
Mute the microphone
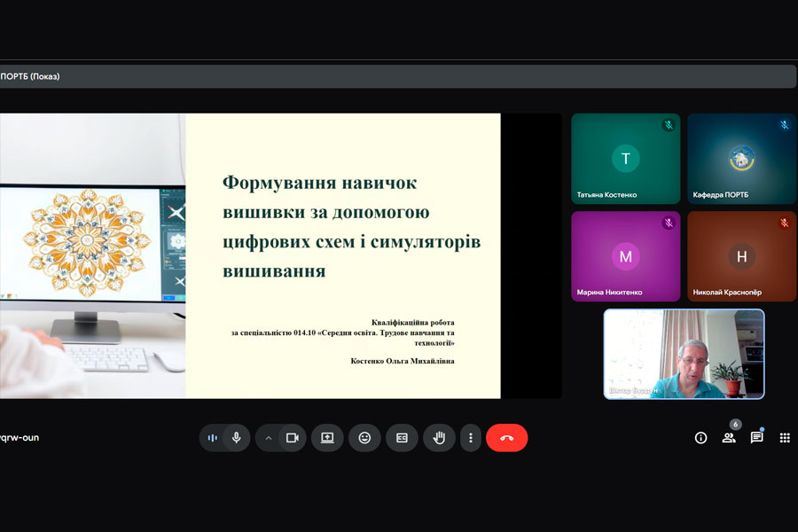tap(236, 438)
